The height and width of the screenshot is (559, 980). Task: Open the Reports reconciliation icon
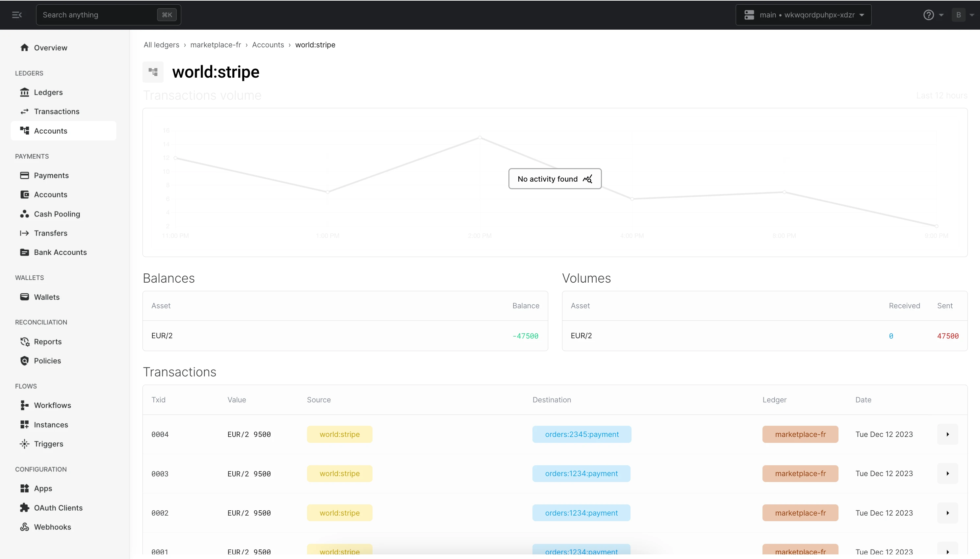25,341
